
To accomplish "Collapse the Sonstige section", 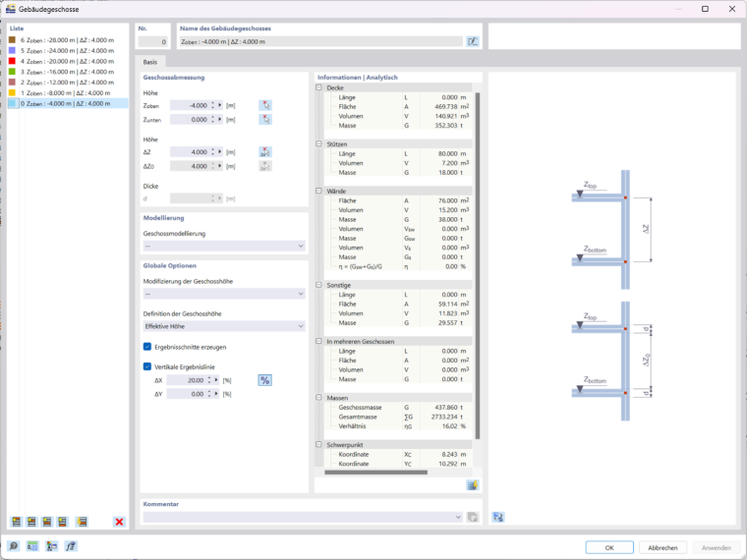I will click(x=318, y=285).
